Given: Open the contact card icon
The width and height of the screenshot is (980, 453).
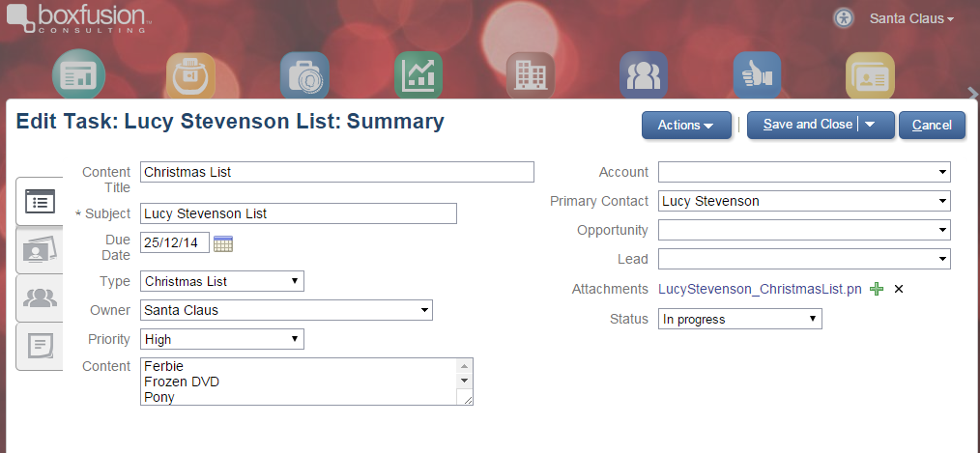Looking at the screenshot, I should (x=870, y=75).
